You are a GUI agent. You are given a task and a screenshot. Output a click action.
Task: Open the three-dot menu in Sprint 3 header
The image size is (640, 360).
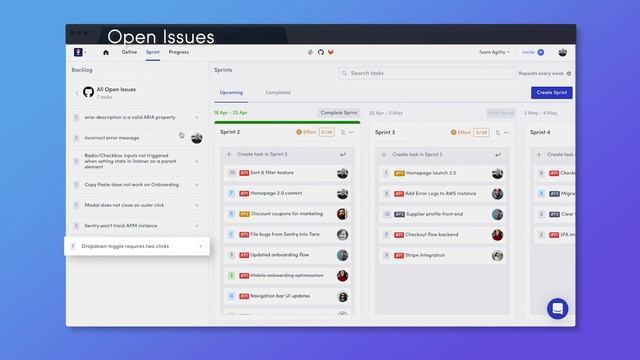pos(507,133)
